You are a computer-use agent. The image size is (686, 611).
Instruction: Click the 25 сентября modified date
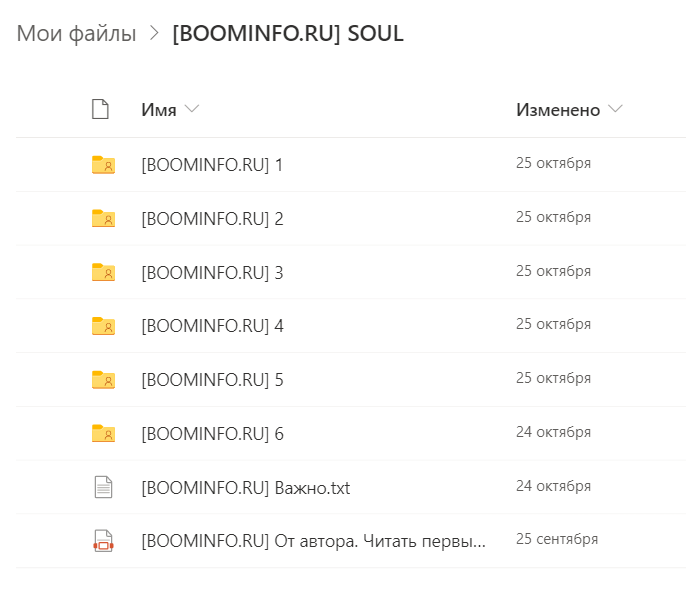(556, 539)
